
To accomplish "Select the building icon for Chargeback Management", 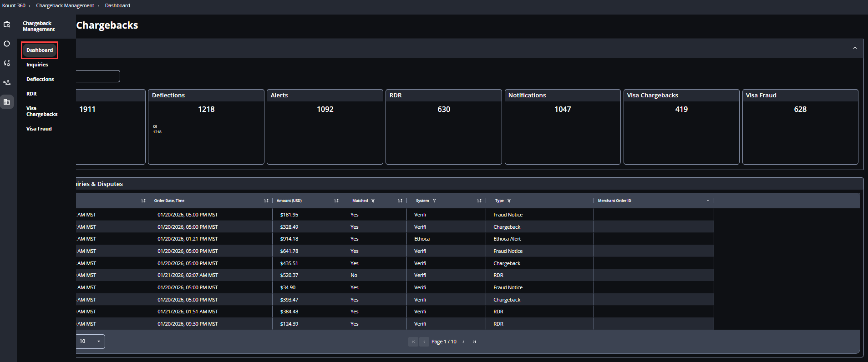I will [7, 102].
